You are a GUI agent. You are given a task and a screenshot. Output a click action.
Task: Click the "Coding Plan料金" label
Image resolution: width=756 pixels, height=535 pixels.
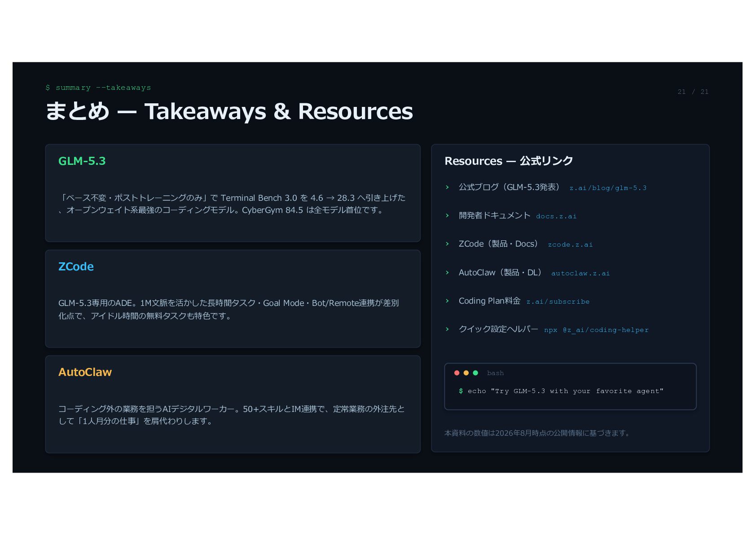tap(489, 301)
